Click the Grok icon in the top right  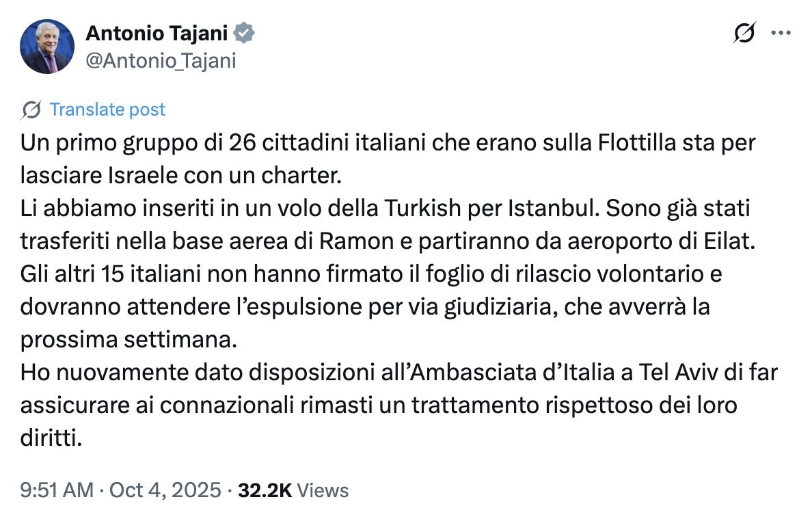click(x=744, y=34)
